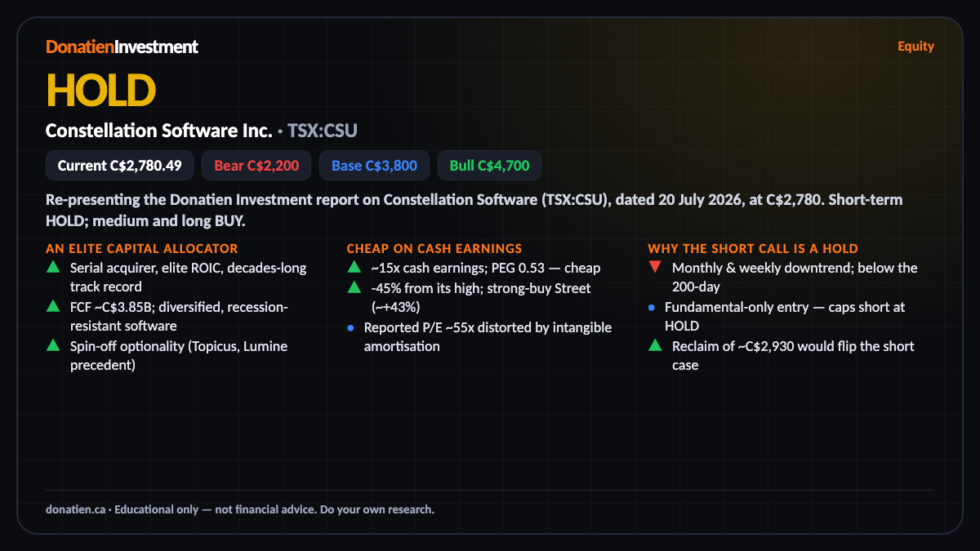This screenshot has height=551, width=980.
Task: Click the An Elite Capital Allocator heading
Action: [x=142, y=248]
